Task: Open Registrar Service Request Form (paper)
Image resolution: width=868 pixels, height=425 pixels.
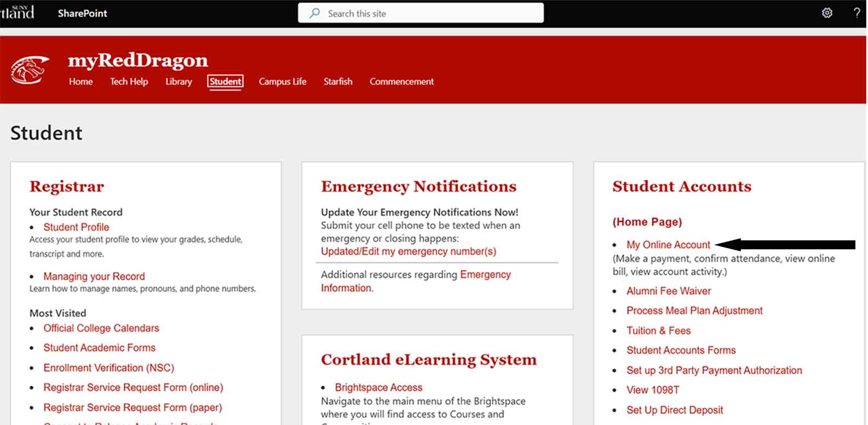Action: click(133, 407)
